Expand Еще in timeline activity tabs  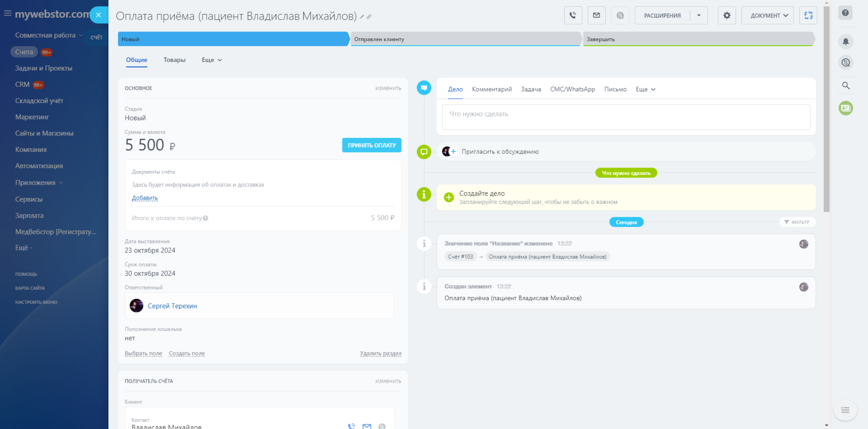click(x=645, y=89)
